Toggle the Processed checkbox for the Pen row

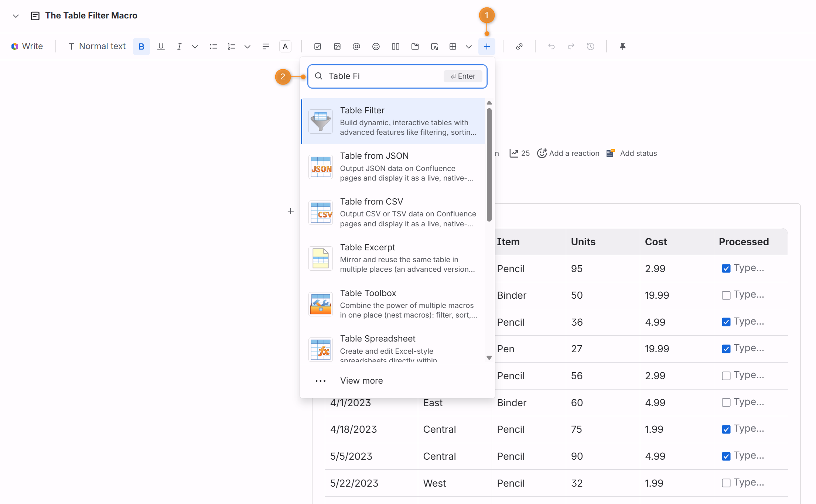726,349
